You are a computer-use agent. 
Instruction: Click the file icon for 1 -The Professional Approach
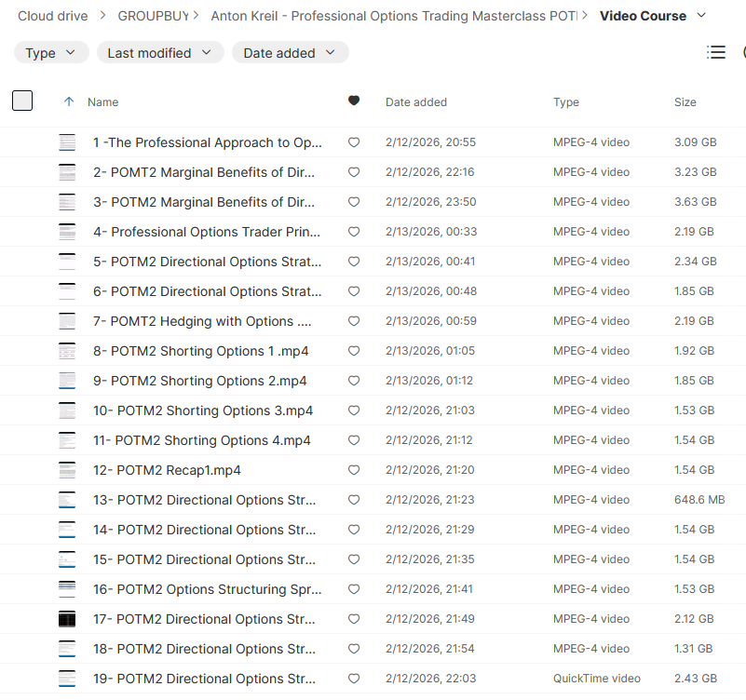pos(67,142)
